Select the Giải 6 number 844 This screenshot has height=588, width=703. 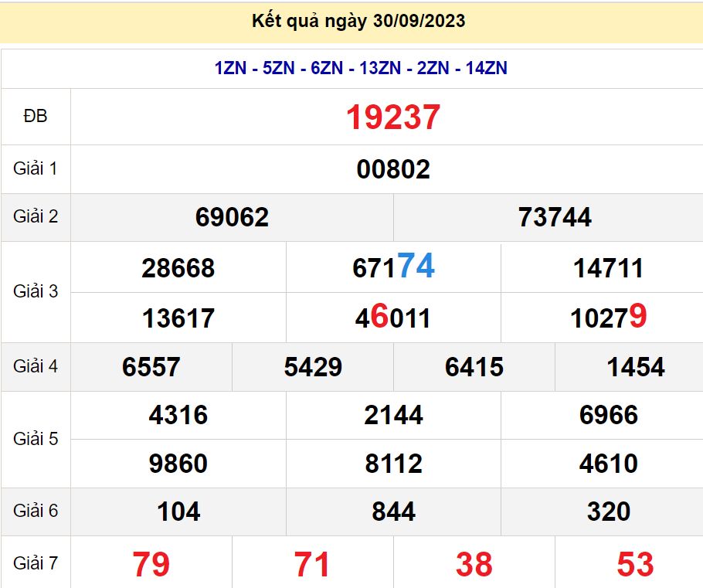[x=393, y=512]
